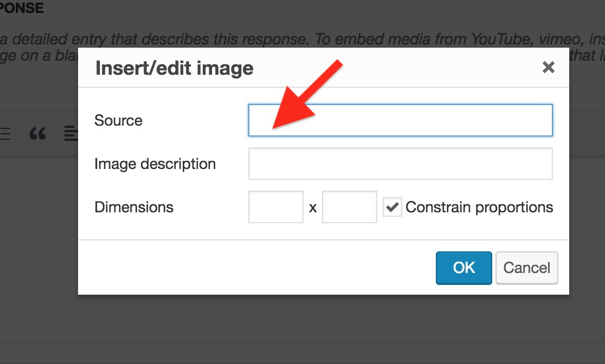Click the Image description input field
The height and width of the screenshot is (364, 605).
click(400, 164)
